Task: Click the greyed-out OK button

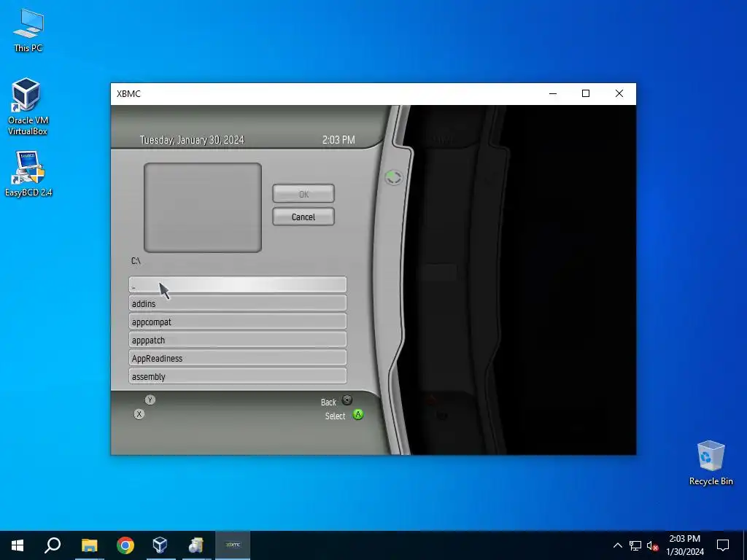Action: (x=303, y=194)
